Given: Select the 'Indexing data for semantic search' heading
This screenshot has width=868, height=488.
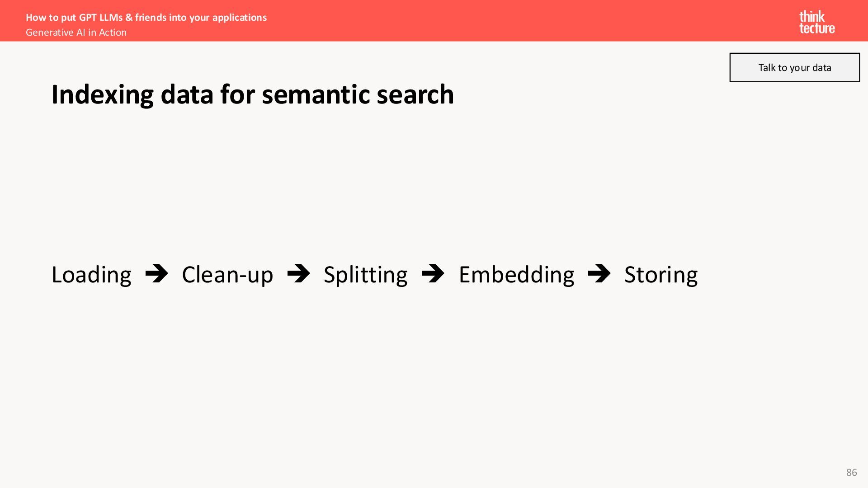Looking at the screenshot, I should tap(253, 94).
